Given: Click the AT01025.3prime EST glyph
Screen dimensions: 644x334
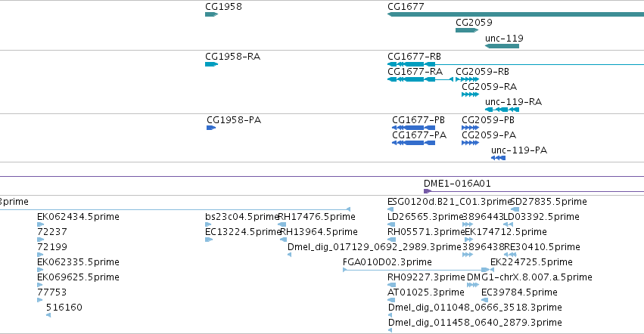Looking at the screenshot, I should tap(390, 300).
